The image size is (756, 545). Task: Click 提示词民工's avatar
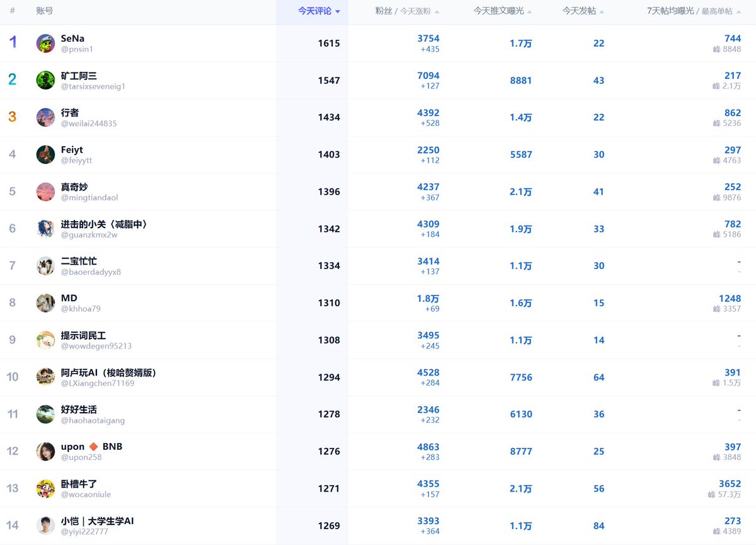(45, 340)
